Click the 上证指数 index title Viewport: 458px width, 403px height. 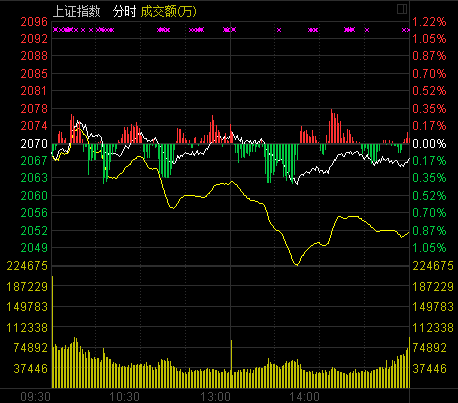pos(77,11)
